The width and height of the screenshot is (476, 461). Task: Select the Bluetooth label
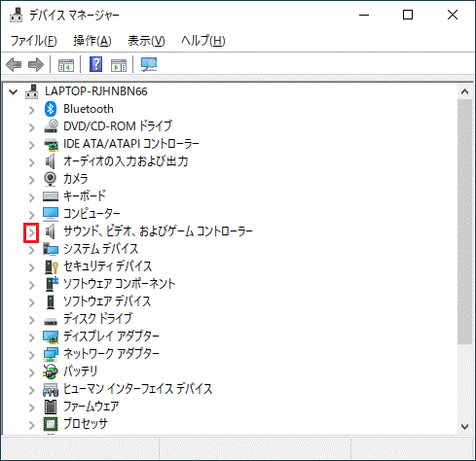tap(89, 109)
